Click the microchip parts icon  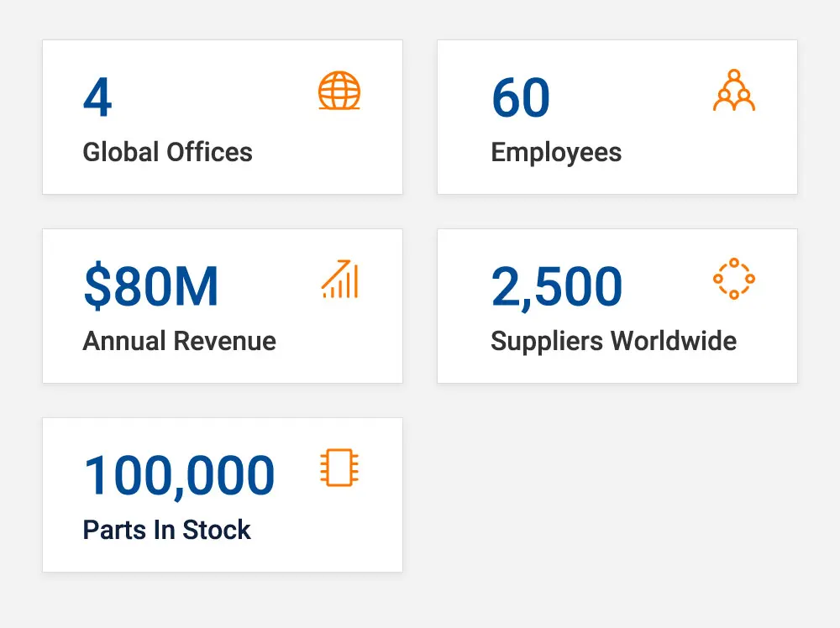pos(339,468)
